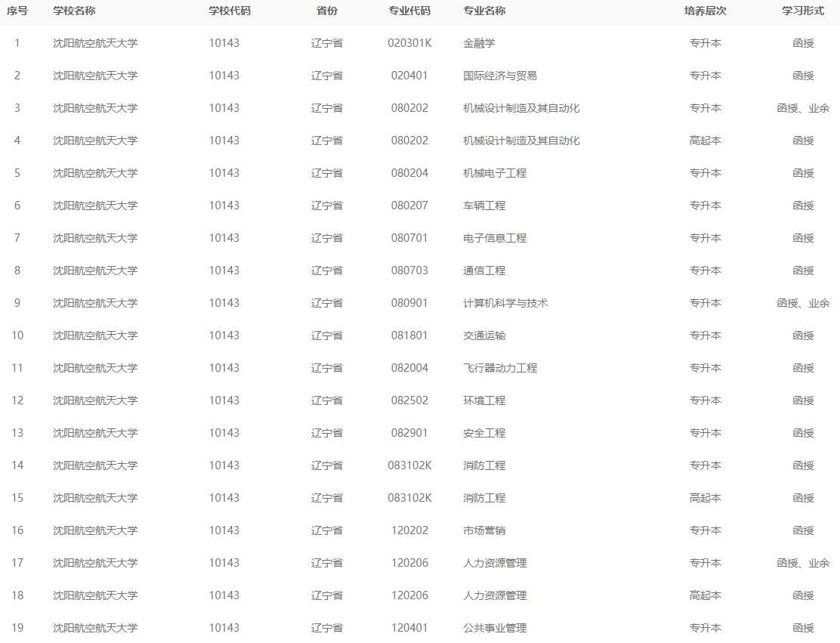
Task: Click major code 080701
Action: (409, 238)
